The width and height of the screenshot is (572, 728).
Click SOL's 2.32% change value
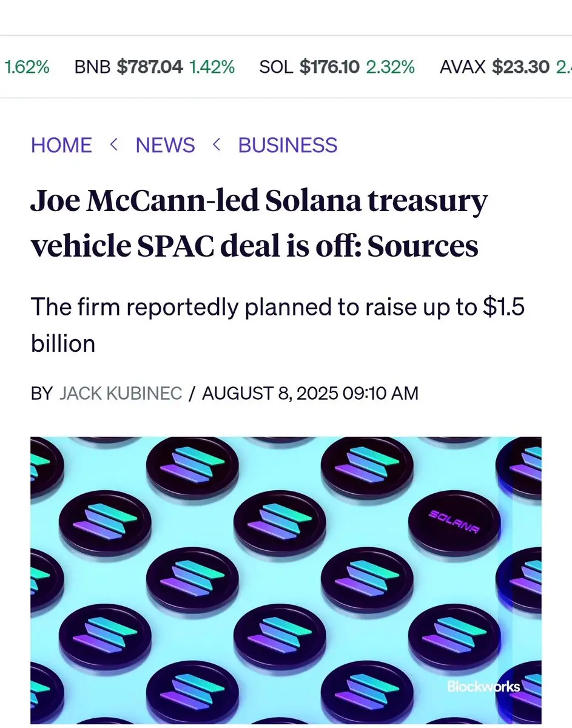pos(390,67)
